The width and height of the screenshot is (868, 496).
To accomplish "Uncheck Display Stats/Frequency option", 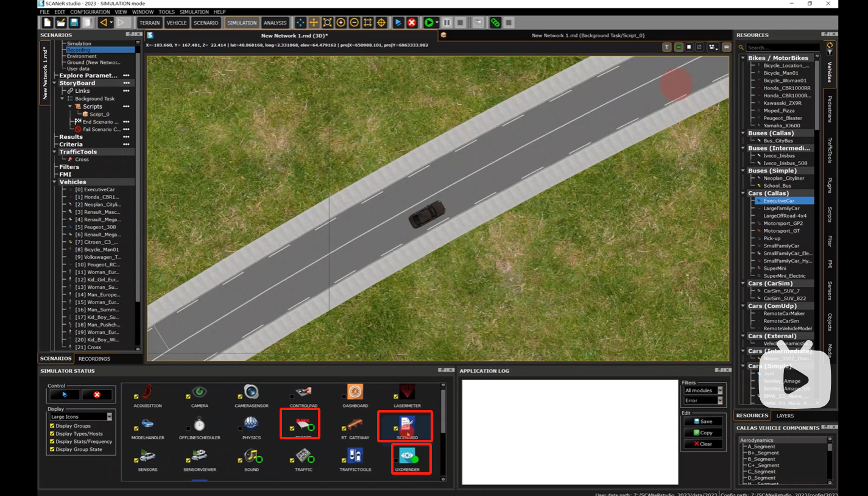I will coord(52,441).
